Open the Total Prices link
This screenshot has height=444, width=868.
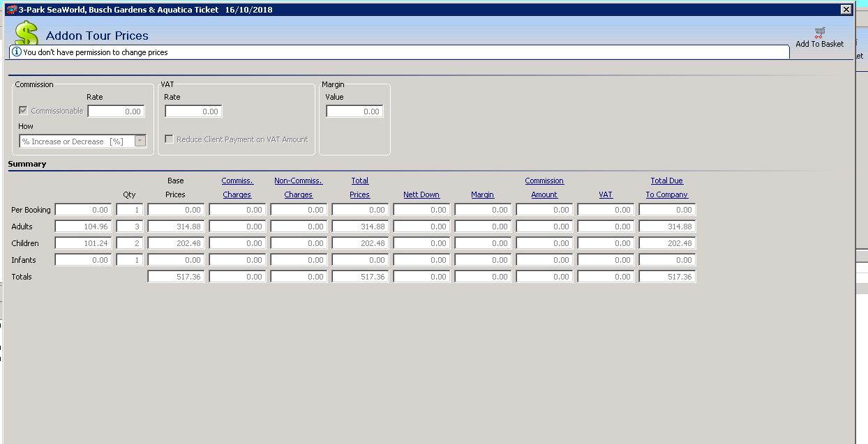point(360,187)
